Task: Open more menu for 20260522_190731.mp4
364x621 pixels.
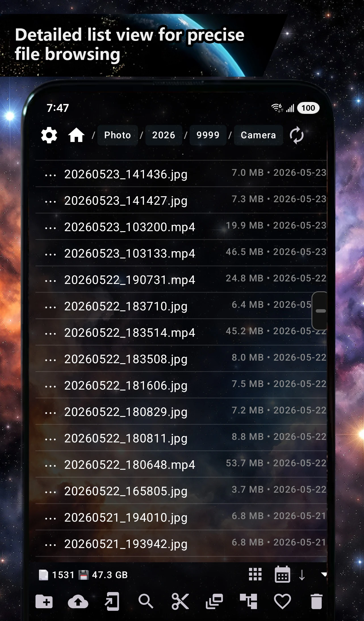Action: coord(51,281)
